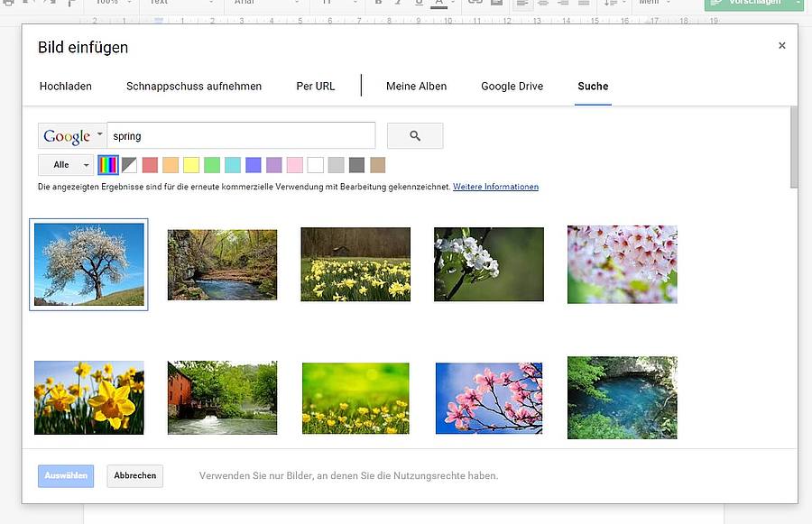The image size is (812, 524).
Task: Click the Auswählen button
Action: (x=66, y=476)
